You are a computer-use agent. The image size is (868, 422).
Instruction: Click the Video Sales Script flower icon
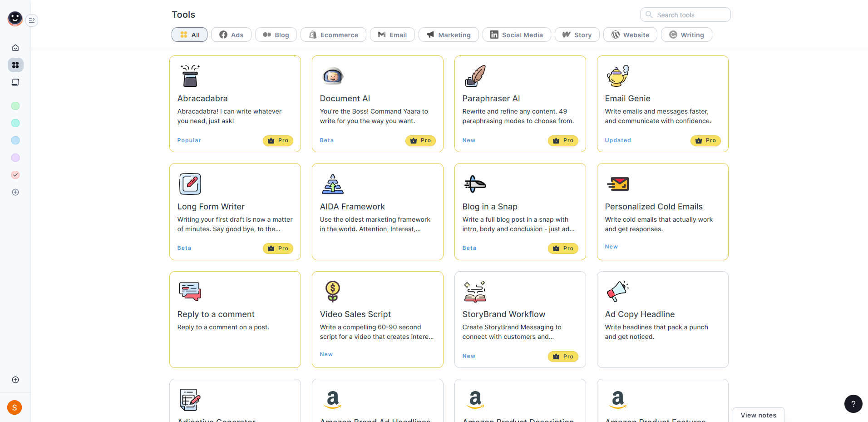tap(333, 292)
